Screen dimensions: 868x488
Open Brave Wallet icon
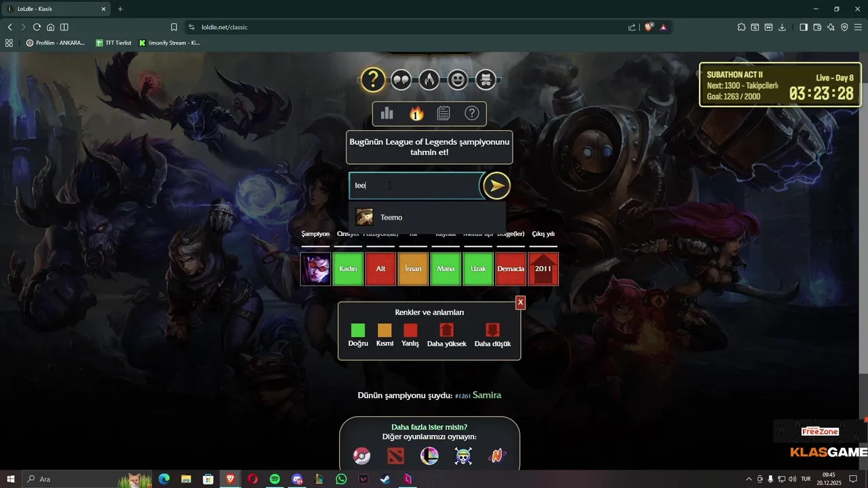(x=817, y=27)
